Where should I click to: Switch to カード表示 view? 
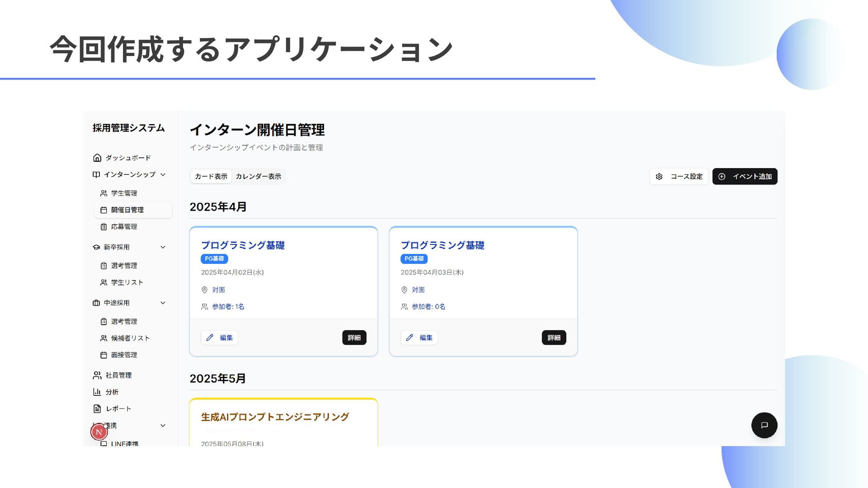click(211, 177)
